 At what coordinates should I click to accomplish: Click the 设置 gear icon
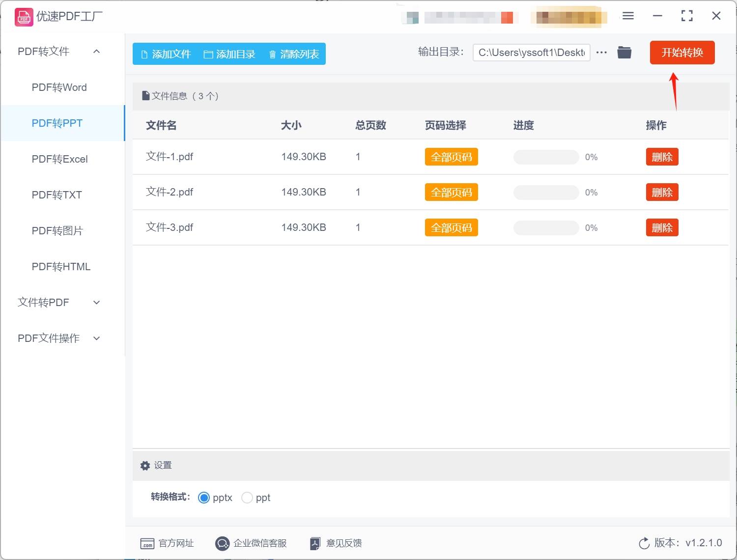(145, 466)
